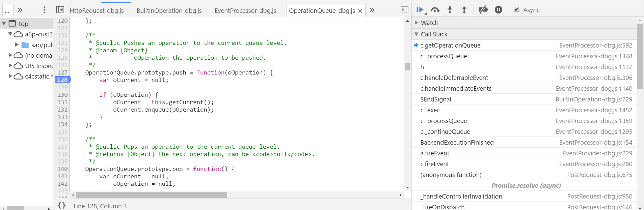The height and width of the screenshot is (210, 644).
Task: Add breakpoint at line 131
Action: pos(62,102)
